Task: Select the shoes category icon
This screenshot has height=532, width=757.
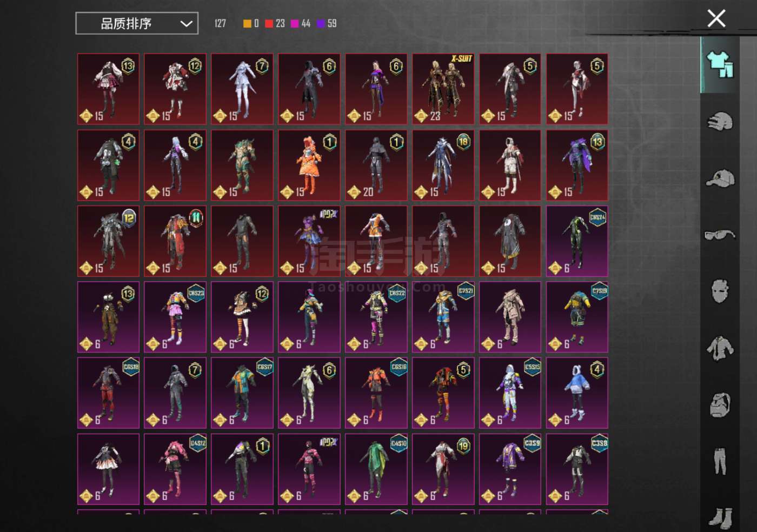Action: (x=720, y=518)
